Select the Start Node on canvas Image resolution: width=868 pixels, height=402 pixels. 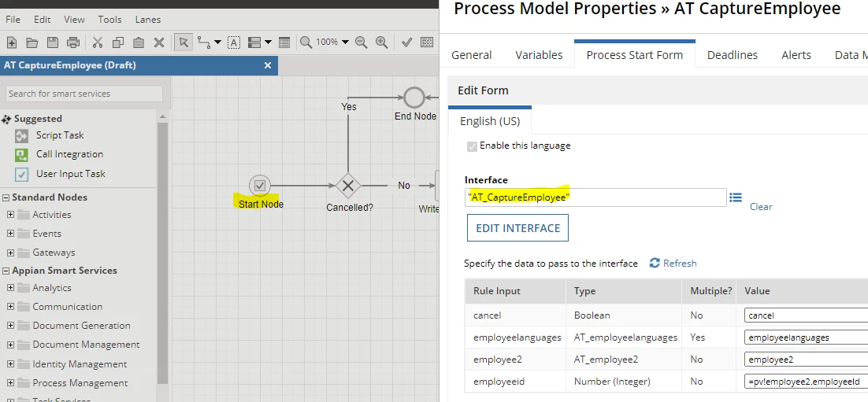[260, 185]
